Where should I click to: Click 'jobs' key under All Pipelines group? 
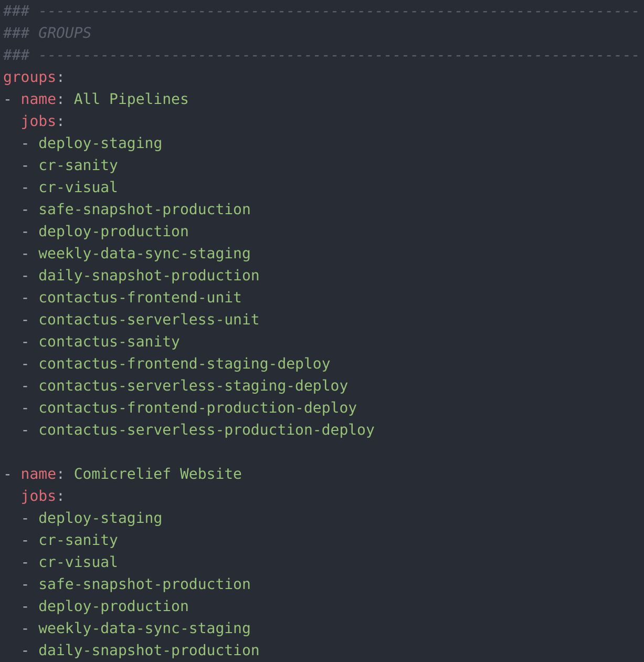click(38, 122)
